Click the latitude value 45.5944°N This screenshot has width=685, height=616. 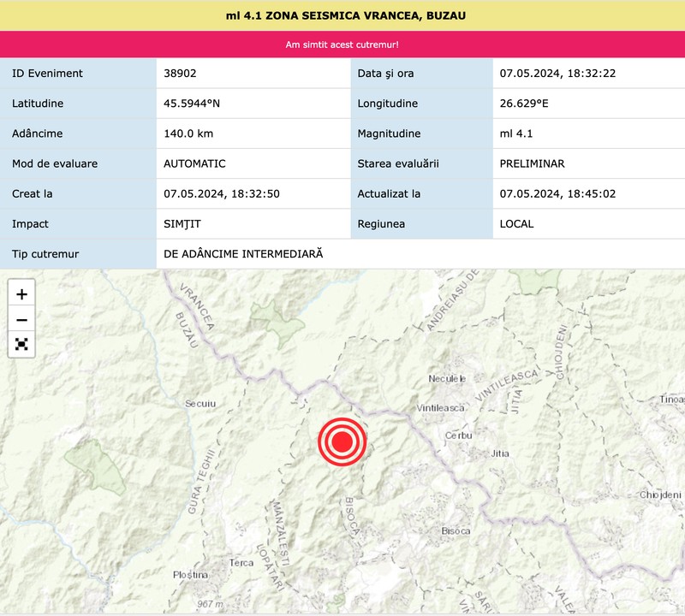(x=192, y=104)
